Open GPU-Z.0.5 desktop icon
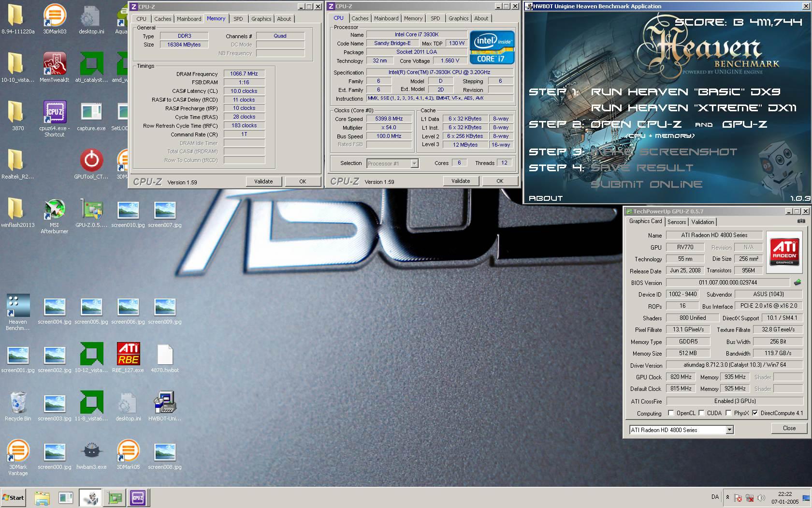 [91, 212]
